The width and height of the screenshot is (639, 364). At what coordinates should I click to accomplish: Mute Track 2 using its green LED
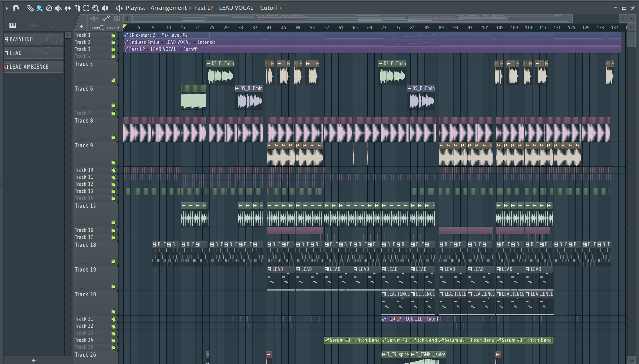(114, 42)
